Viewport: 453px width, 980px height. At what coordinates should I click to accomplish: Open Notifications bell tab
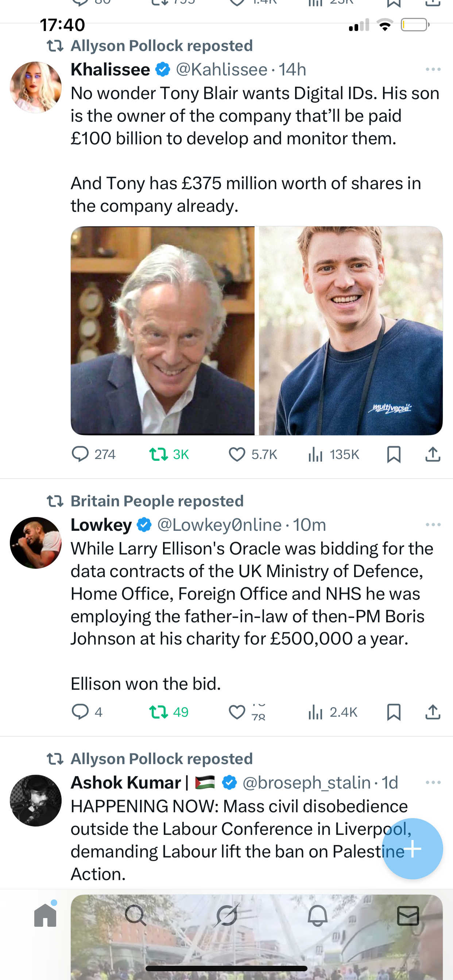point(317,915)
